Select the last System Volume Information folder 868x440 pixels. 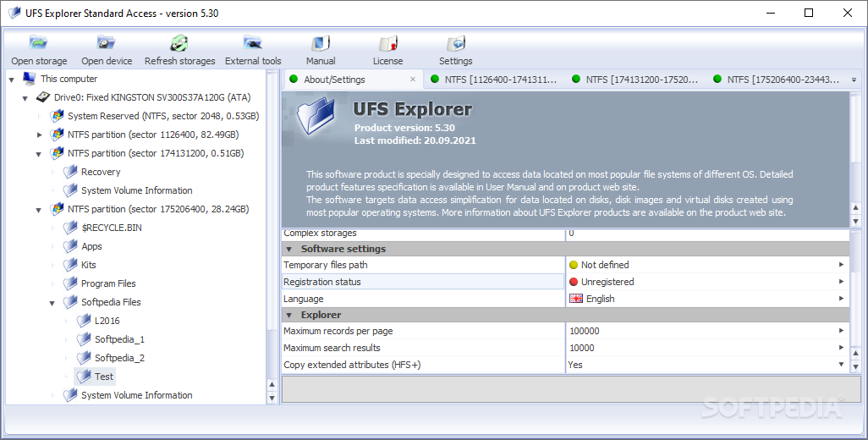click(137, 395)
